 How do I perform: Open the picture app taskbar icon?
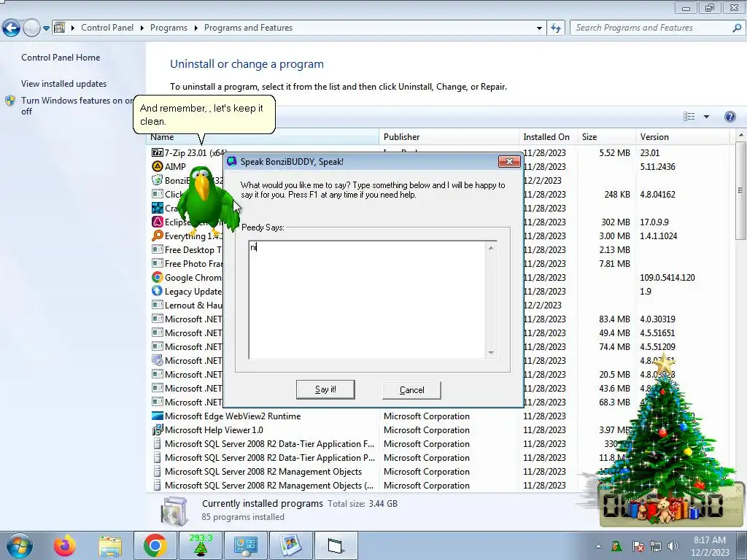coord(290,545)
